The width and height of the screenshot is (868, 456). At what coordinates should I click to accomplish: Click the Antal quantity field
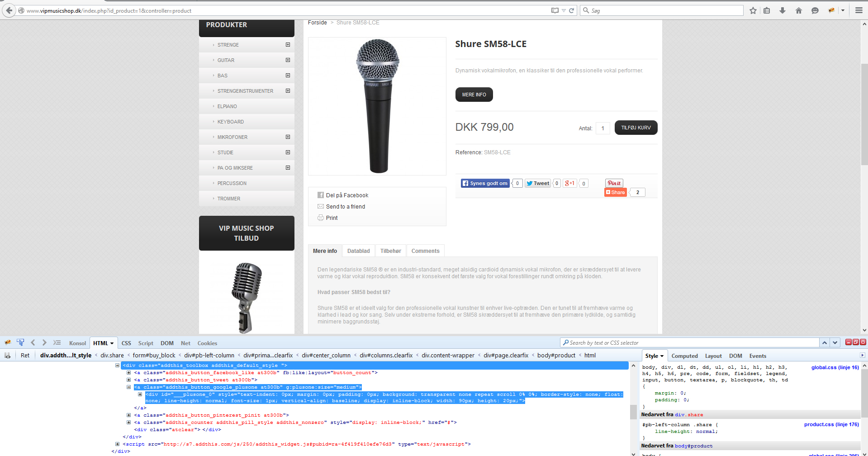603,128
